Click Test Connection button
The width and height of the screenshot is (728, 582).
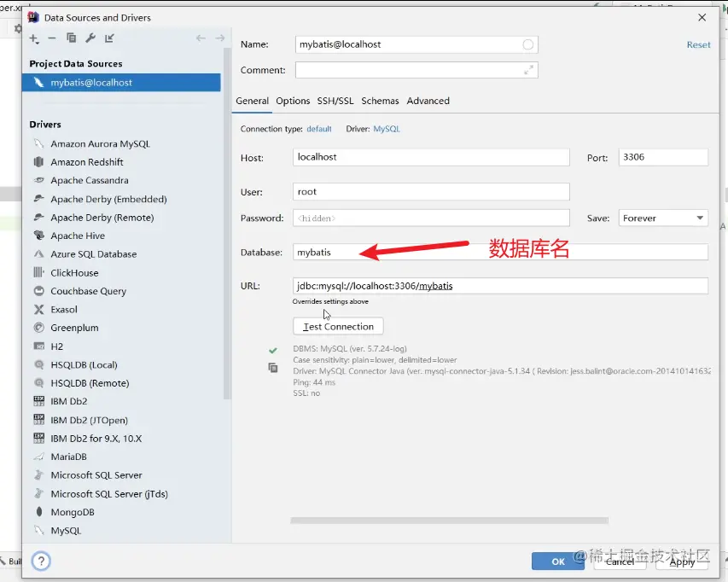click(x=338, y=326)
